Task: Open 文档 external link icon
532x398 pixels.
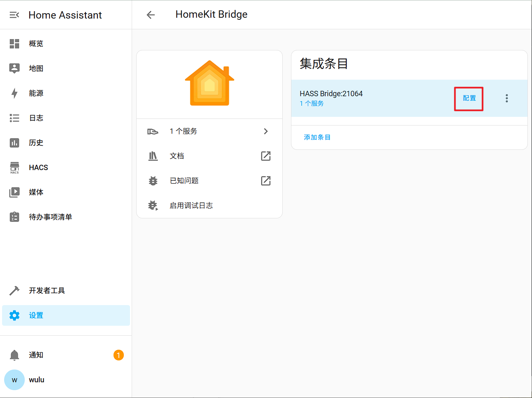Action: click(x=266, y=156)
